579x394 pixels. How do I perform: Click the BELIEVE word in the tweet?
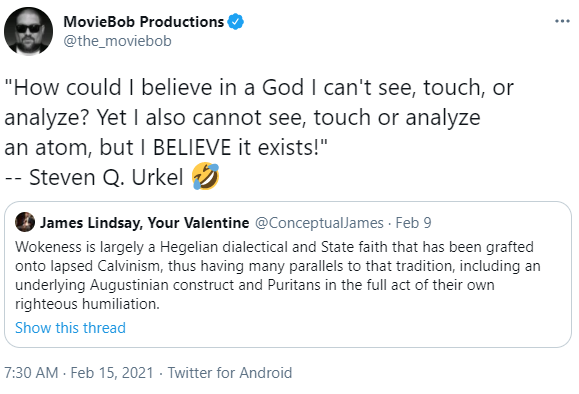click(192, 147)
